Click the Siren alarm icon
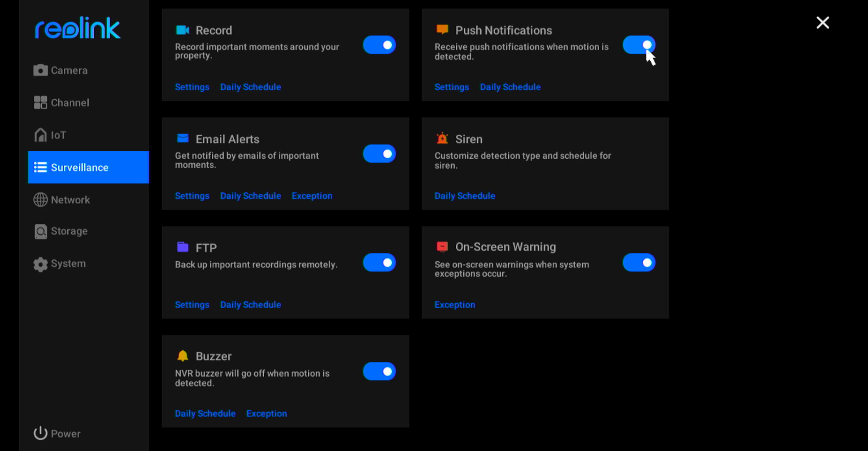The width and height of the screenshot is (868, 451). pos(442,138)
